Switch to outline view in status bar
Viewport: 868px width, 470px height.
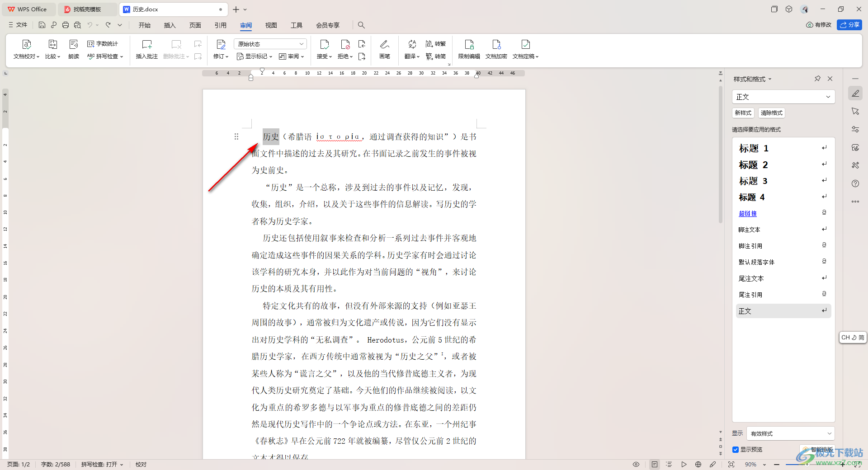669,464
